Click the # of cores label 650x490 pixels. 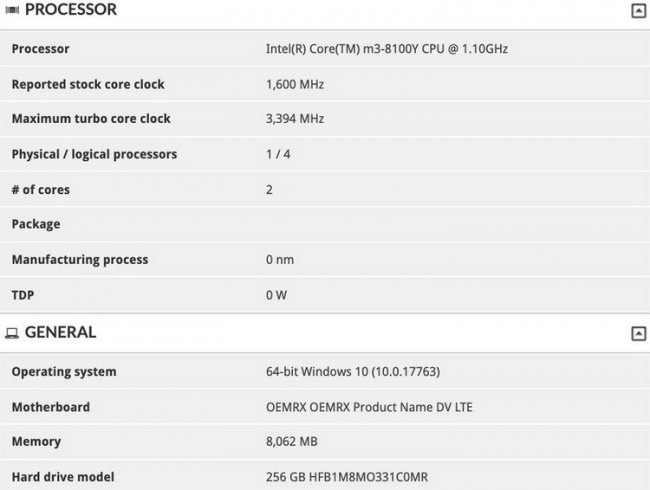pos(41,189)
